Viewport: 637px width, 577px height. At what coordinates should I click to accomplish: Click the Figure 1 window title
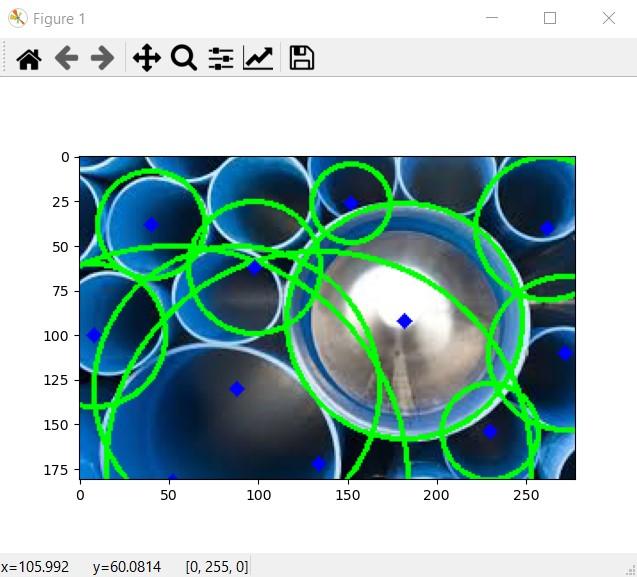click(x=59, y=19)
